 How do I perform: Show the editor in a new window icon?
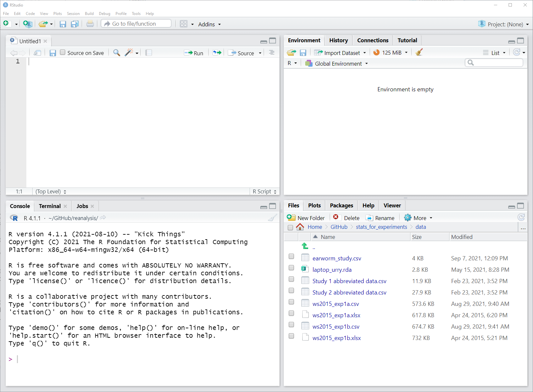(37, 53)
